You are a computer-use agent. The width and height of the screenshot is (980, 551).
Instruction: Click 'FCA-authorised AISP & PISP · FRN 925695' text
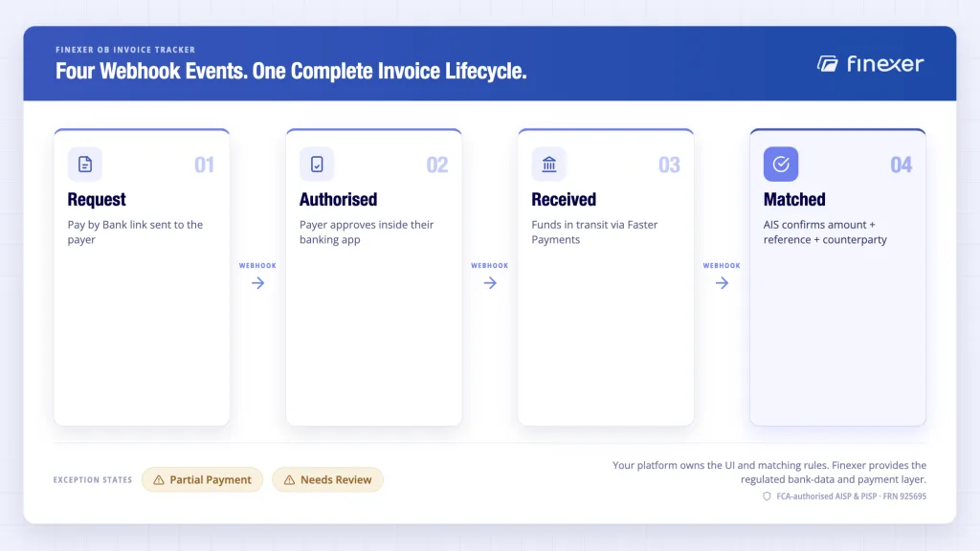[x=851, y=496]
